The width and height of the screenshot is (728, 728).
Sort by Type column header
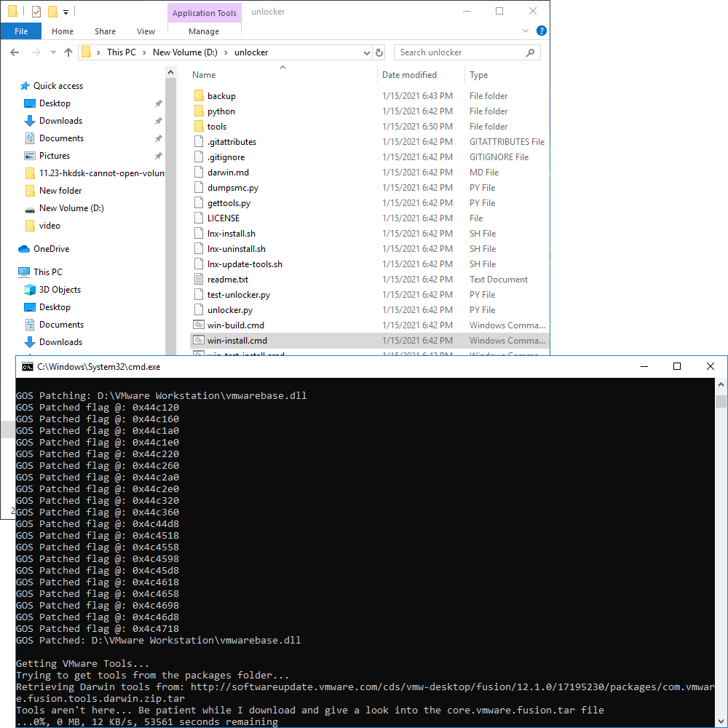pos(478,75)
